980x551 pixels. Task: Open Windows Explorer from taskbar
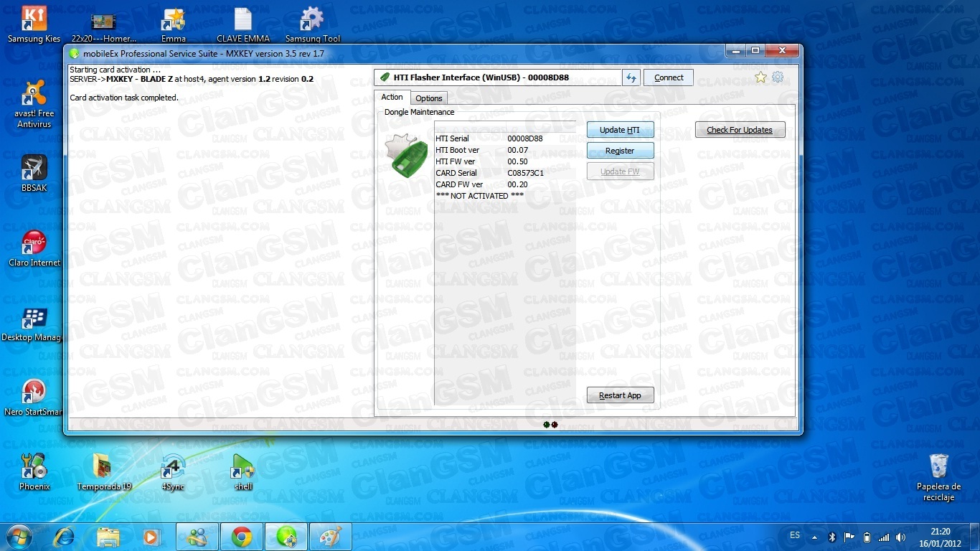coord(108,537)
